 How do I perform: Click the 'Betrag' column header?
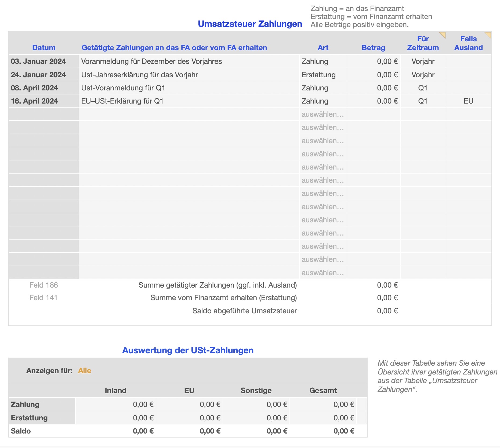373,48
